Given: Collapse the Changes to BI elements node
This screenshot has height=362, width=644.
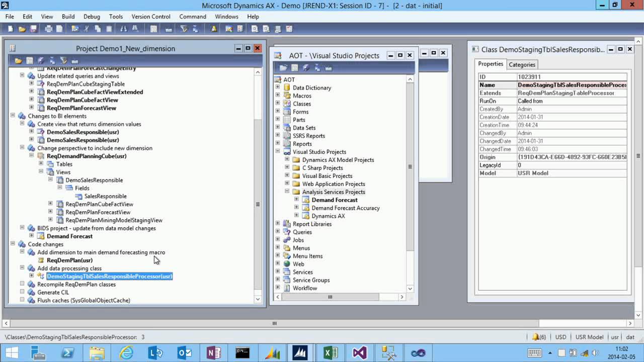Looking at the screenshot, I should [13, 116].
